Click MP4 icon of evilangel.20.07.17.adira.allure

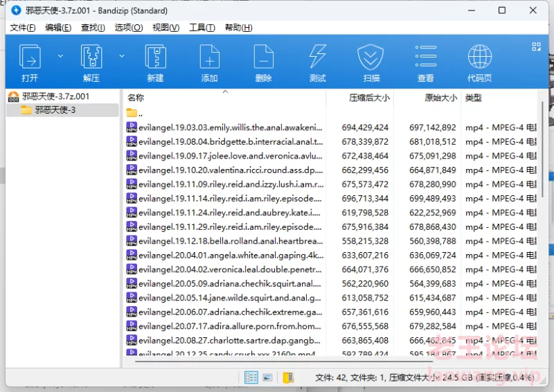click(132, 326)
